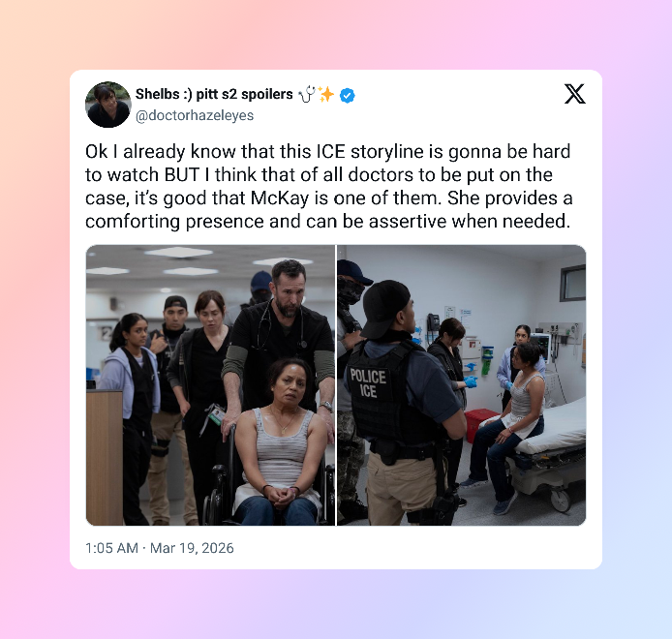Image resolution: width=672 pixels, height=639 pixels.
Task: Click the blue verified checkmark badge
Action: [348, 96]
